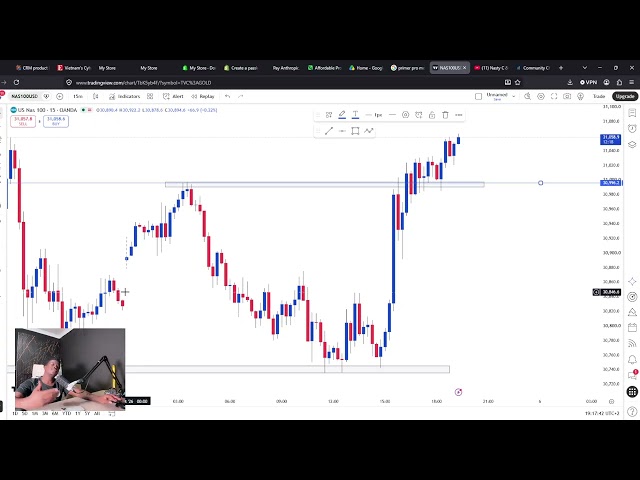
Task: Open timezone setting 19:17:42 UTC+2
Action: coord(602,413)
